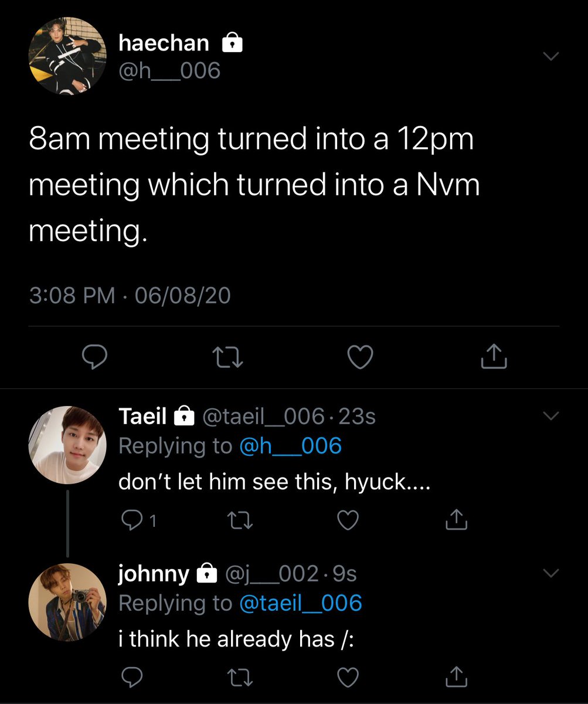Share Taeil's reply tweet
This screenshot has height=704, width=588.
(458, 520)
